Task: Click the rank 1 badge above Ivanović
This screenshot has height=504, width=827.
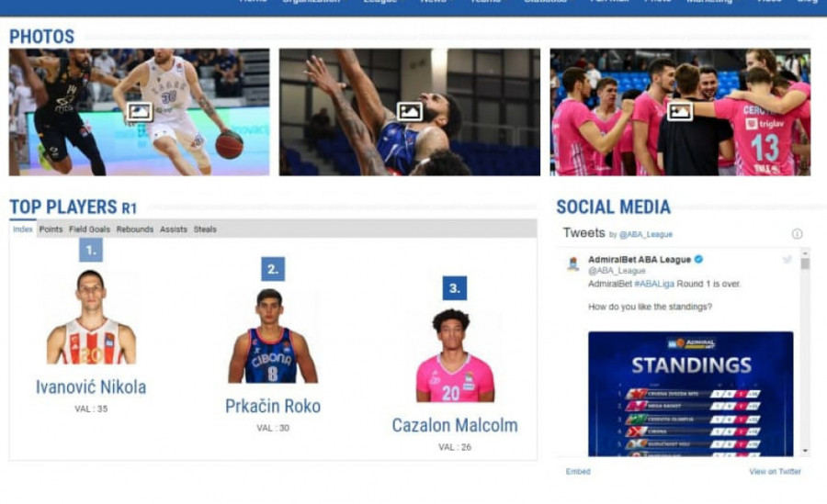Action: [x=90, y=250]
